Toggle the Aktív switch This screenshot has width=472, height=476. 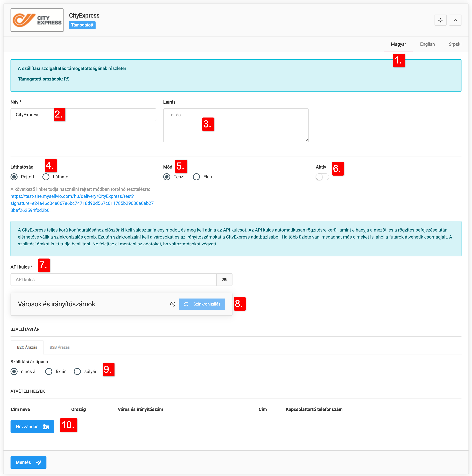coord(322,177)
